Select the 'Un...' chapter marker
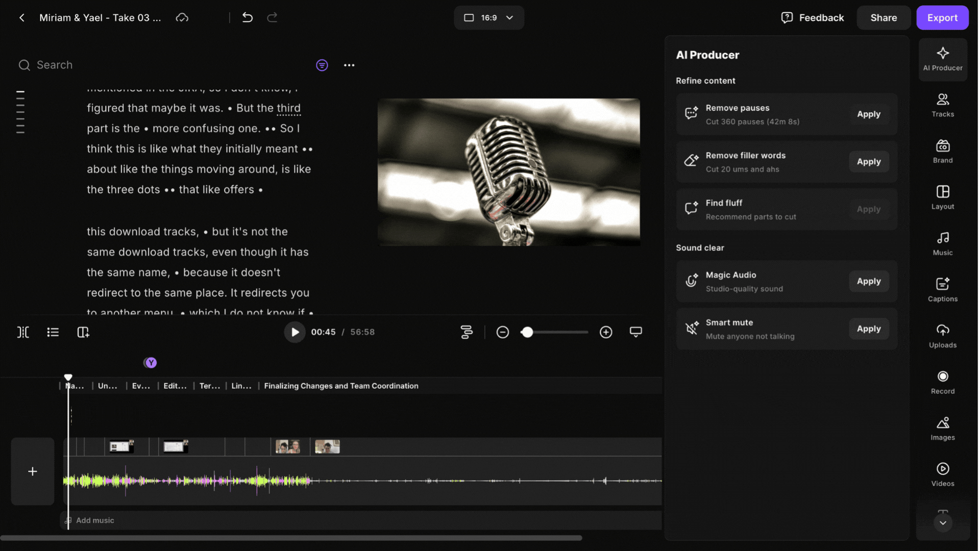This screenshot has height=551, width=980. (x=107, y=386)
